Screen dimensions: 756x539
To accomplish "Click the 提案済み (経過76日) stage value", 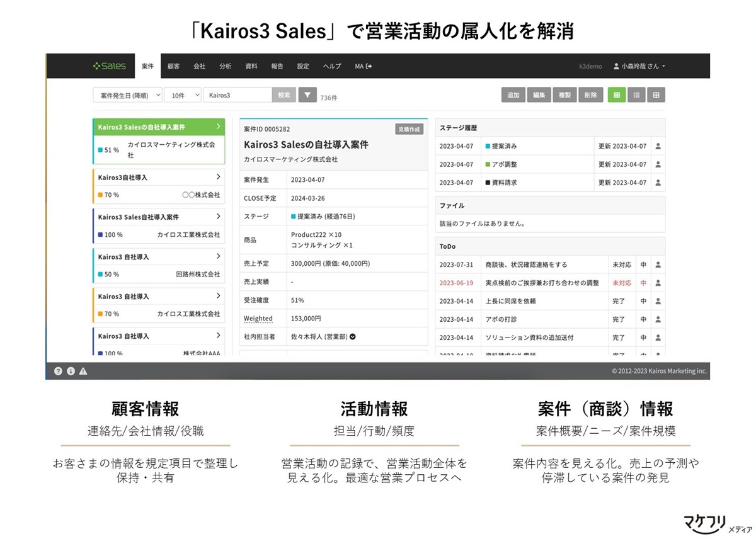I will [x=323, y=216].
